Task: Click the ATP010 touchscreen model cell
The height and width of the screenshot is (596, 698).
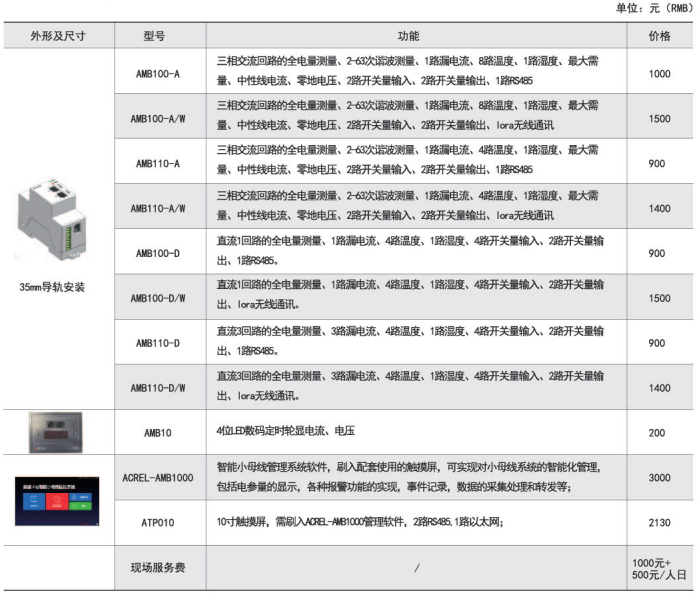Action: (157, 522)
